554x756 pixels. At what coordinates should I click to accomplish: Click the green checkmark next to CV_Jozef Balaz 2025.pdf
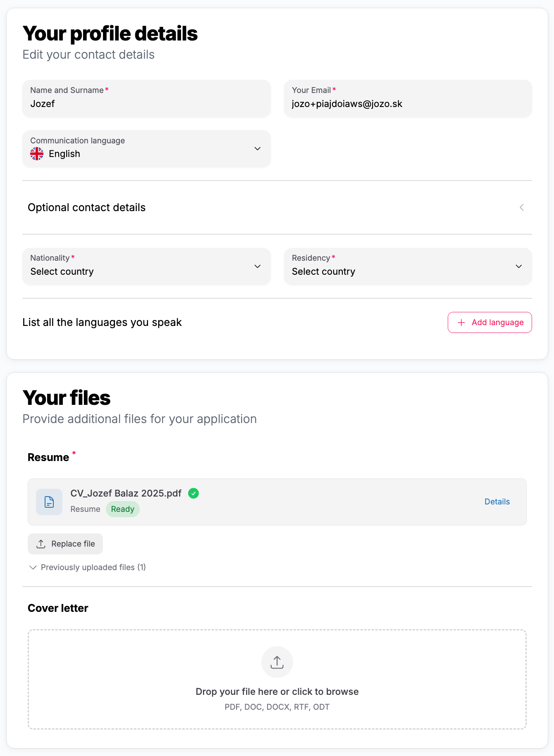coord(193,493)
